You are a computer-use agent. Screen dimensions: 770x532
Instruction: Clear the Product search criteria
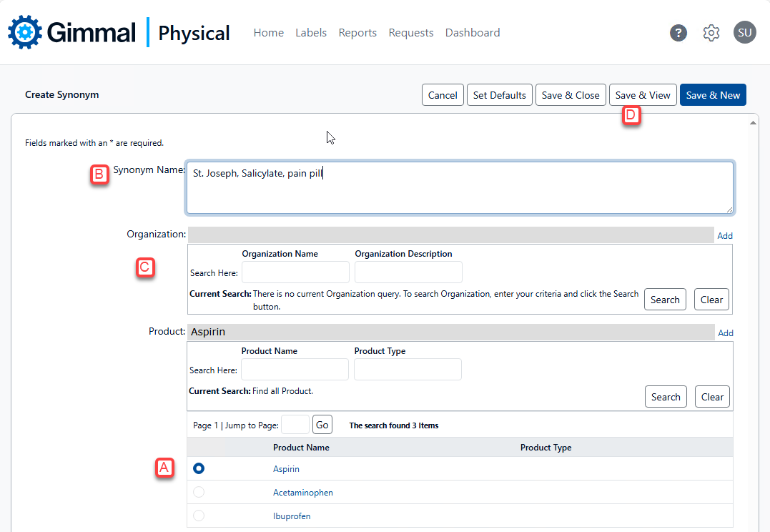tap(712, 397)
